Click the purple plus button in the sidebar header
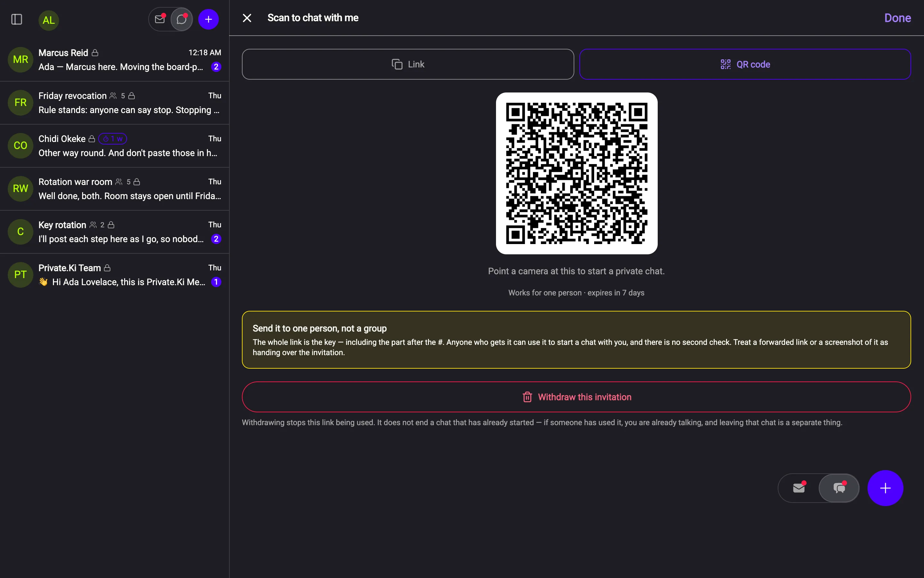Image resolution: width=924 pixels, height=578 pixels. pyautogui.click(x=209, y=19)
